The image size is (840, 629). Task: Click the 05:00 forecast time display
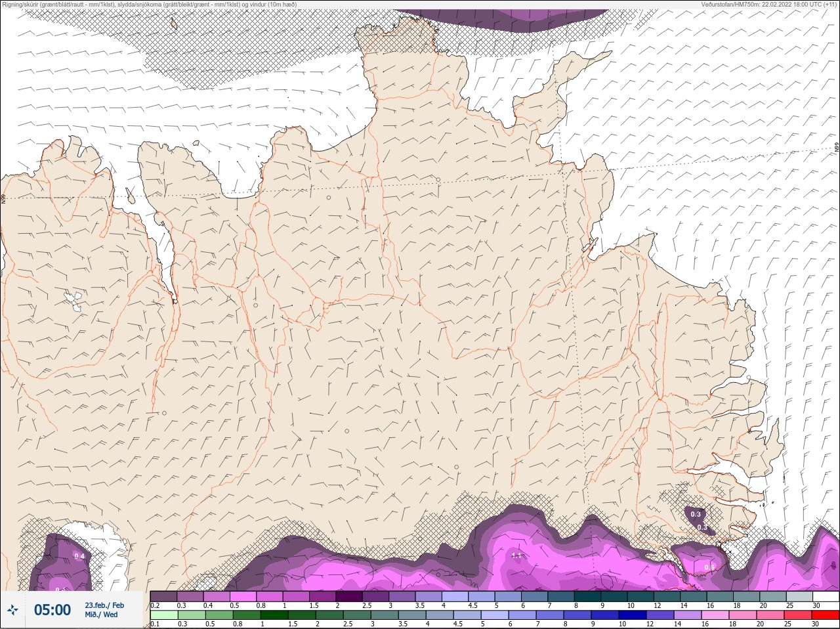point(52,610)
